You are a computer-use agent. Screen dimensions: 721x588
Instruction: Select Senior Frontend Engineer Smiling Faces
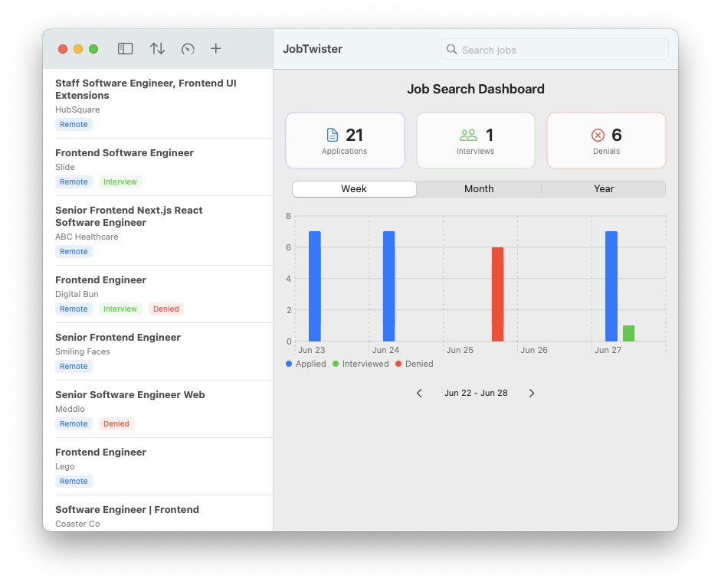point(158,351)
